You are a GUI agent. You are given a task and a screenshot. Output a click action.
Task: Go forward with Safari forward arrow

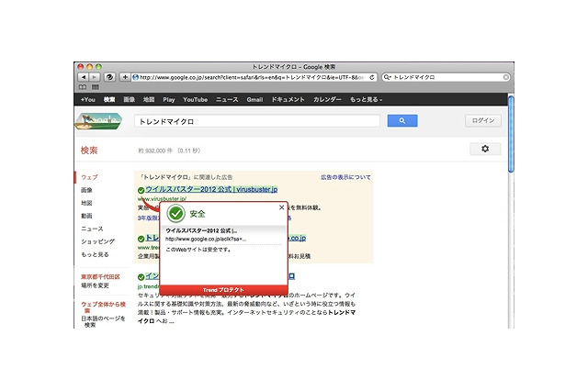pyautogui.click(x=94, y=77)
